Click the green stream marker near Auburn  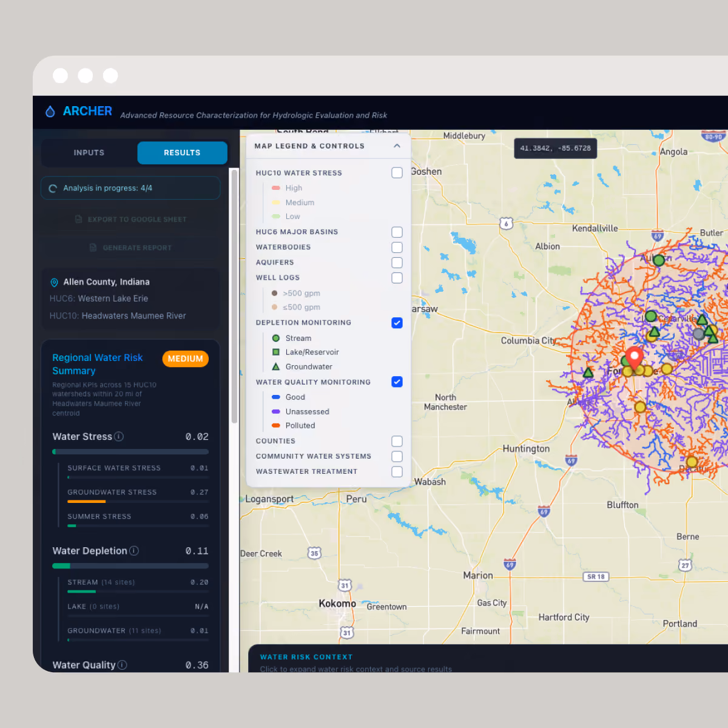pos(659,260)
